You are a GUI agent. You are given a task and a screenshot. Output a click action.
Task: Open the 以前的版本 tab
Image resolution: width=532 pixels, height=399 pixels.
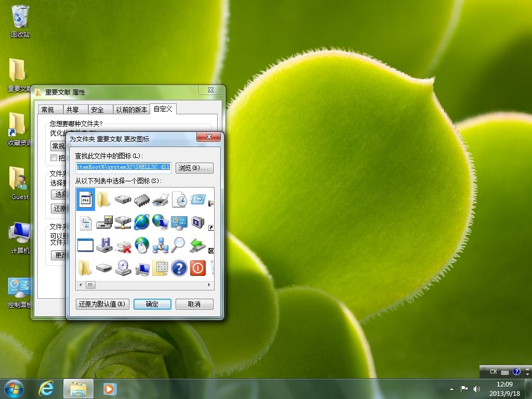[131, 110]
